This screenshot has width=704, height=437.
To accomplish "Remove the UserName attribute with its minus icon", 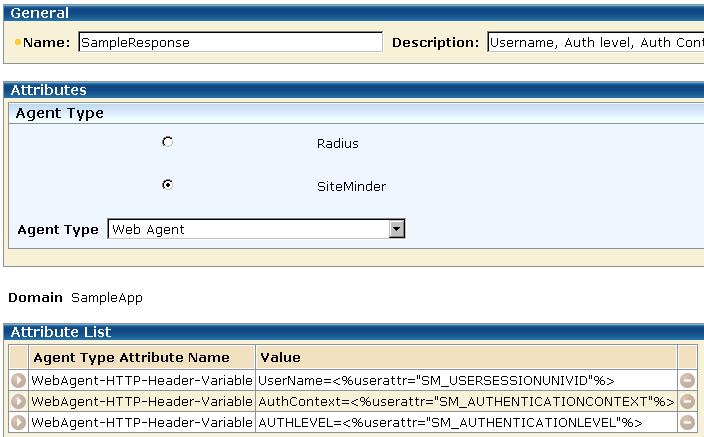I will coord(687,380).
